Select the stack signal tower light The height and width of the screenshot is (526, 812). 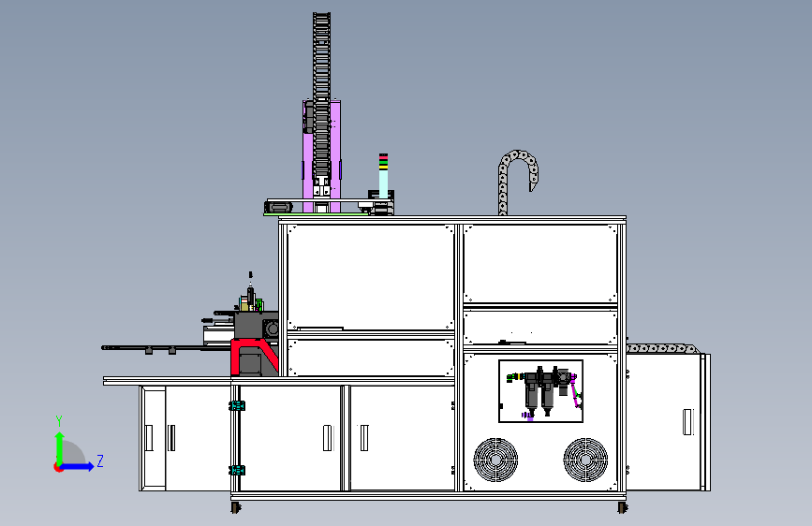(x=383, y=176)
